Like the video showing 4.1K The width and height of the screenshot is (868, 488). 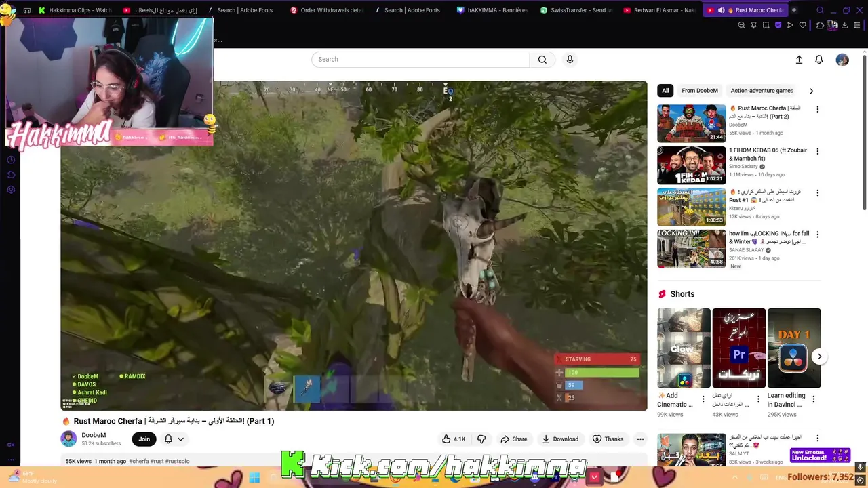(x=454, y=439)
